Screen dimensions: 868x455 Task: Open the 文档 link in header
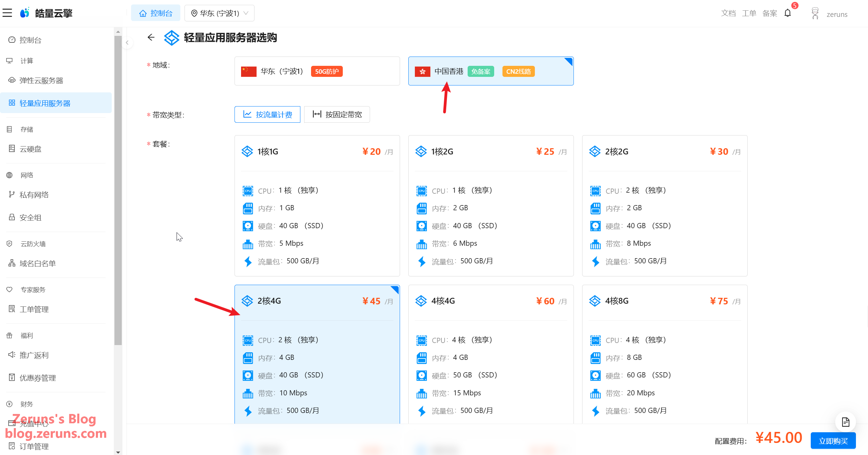coord(728,13)
